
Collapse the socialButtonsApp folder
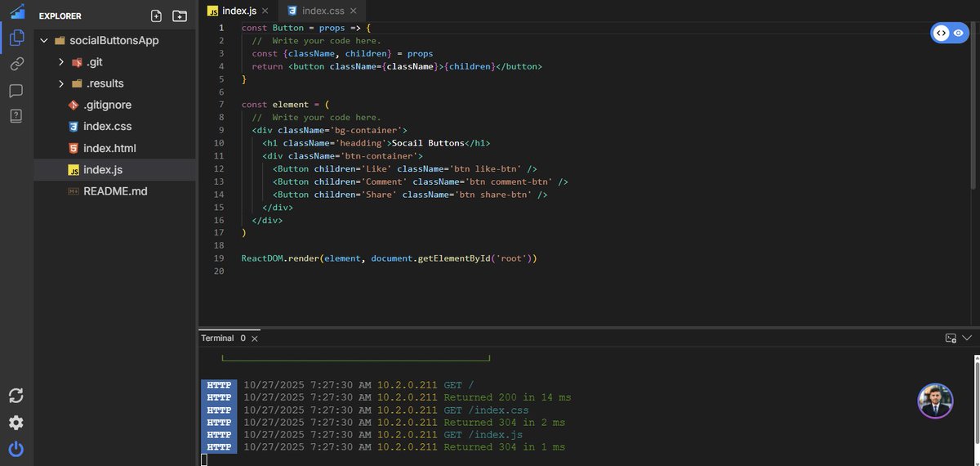pos(42,40)
